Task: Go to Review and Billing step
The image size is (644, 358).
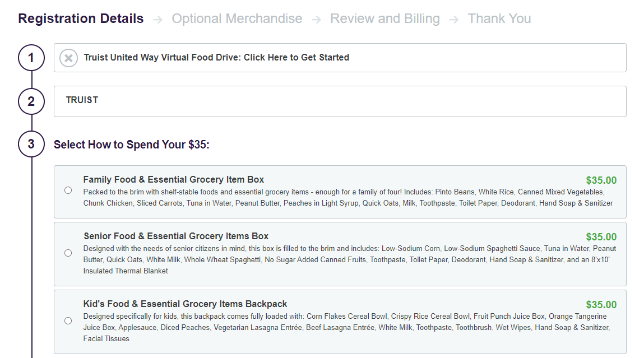Action: pos(385,18)
